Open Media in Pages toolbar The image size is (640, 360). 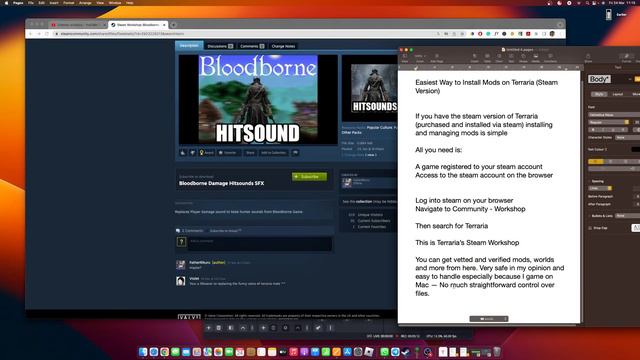point(536,58)
